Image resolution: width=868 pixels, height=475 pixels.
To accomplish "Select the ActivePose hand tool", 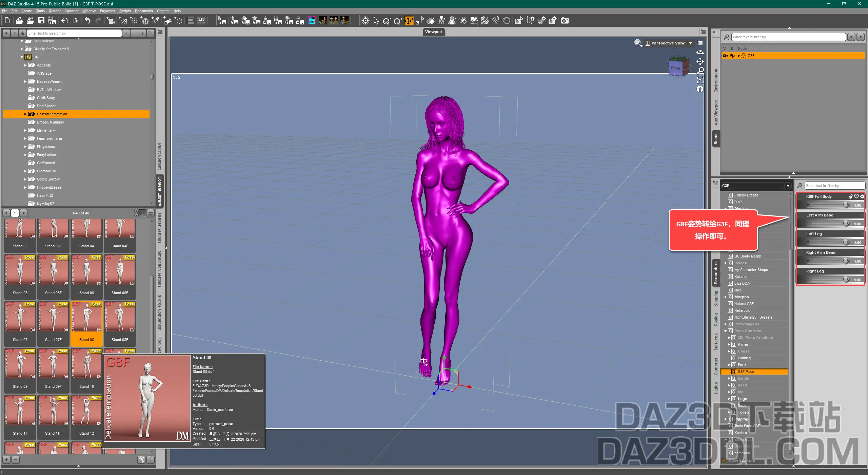I will [x=507, y=21].
